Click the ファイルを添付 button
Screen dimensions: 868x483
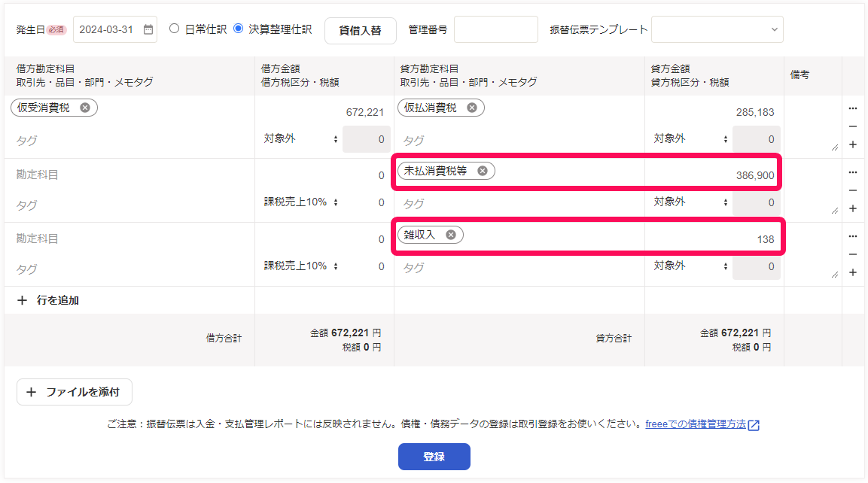click(75, 392)
